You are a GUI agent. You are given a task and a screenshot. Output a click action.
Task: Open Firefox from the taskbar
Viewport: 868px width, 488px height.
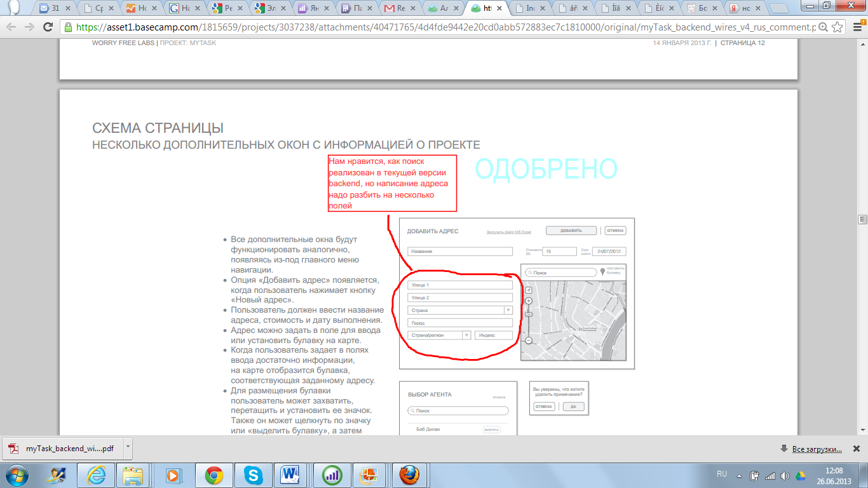point(409,475)
